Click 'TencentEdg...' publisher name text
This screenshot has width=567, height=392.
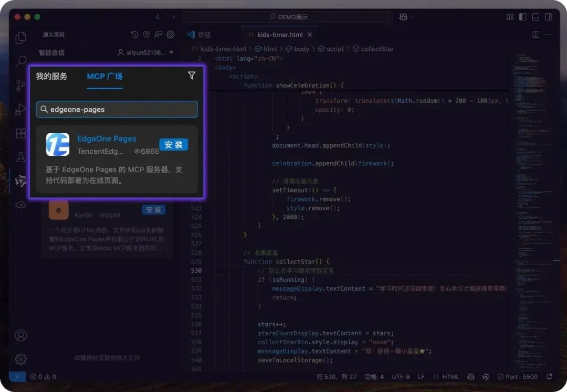coord(100,151)
